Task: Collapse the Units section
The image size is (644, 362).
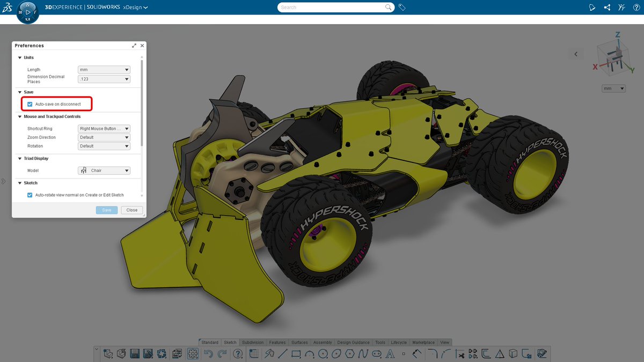Action: click(x=20, y=57)
